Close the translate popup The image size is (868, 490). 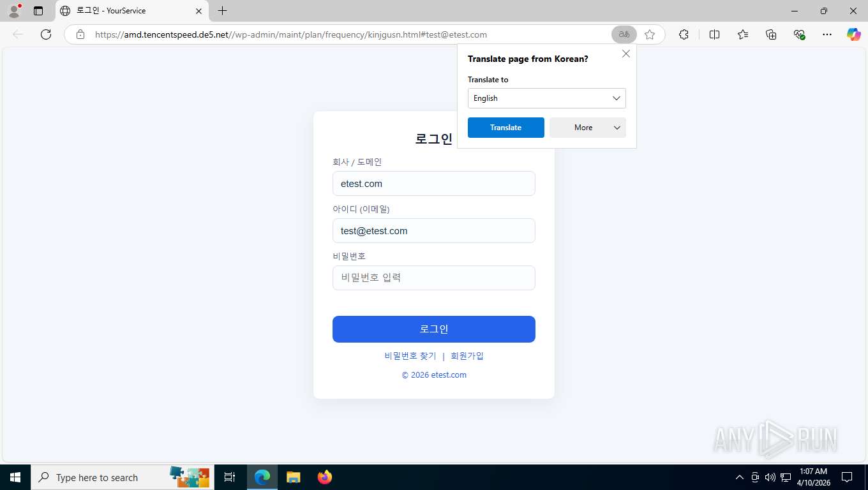coord(626,54)
